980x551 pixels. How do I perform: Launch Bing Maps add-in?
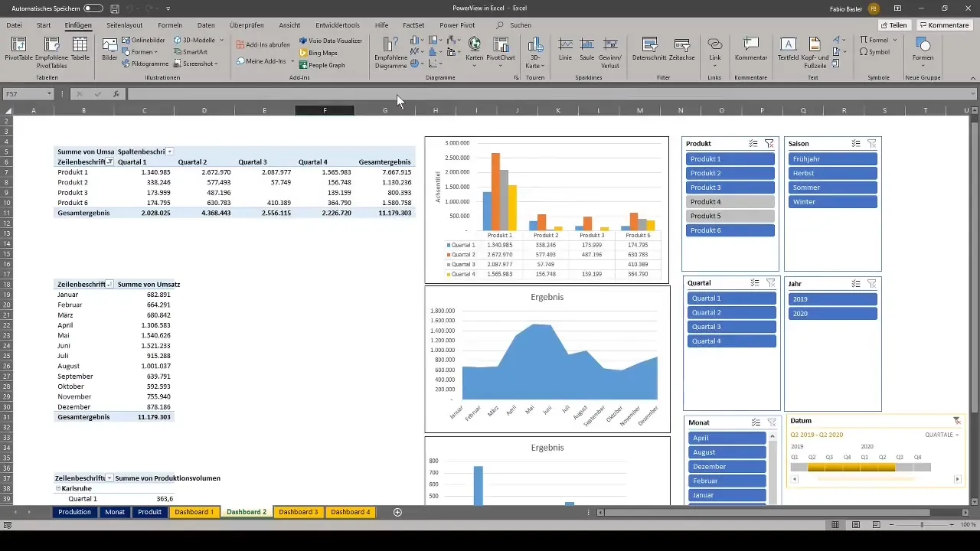[318, 53]
